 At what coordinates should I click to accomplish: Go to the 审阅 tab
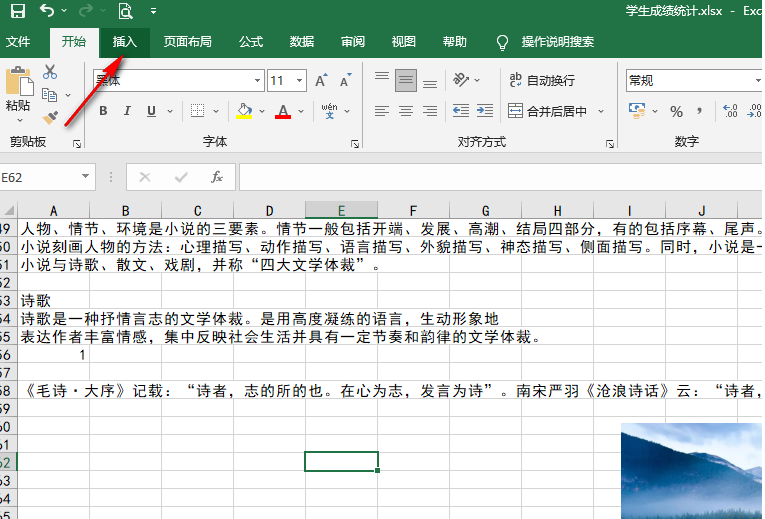(x=353, y=42)
